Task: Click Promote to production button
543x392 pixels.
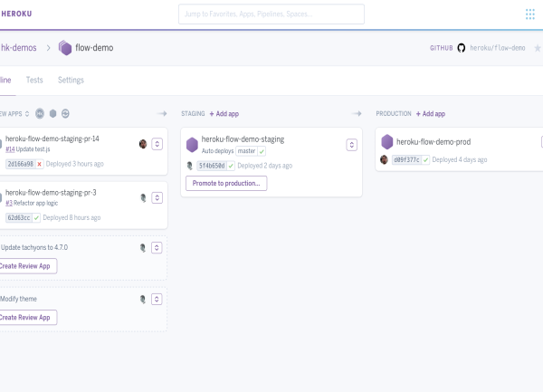Action: [x=226, y=183]
